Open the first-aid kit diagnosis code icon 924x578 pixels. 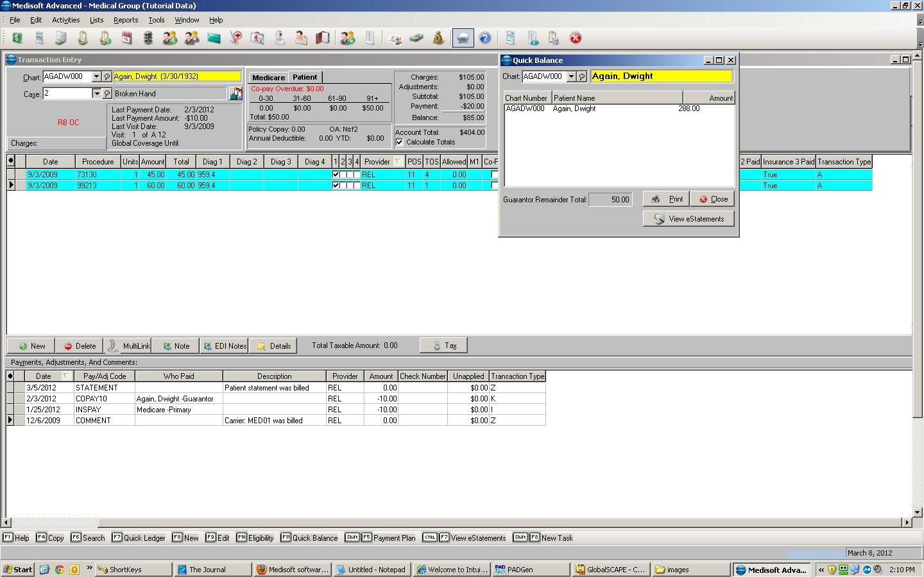pos(257,38)
